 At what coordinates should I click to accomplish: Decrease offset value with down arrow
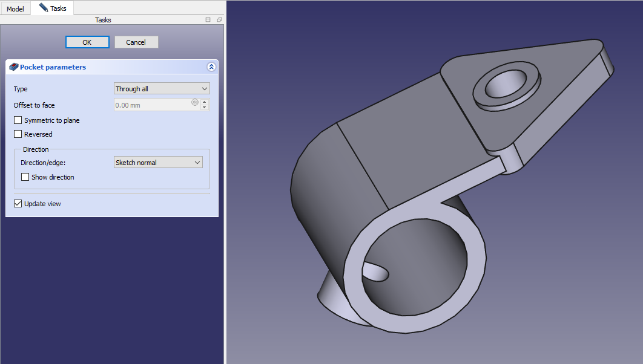click(204, 108)
